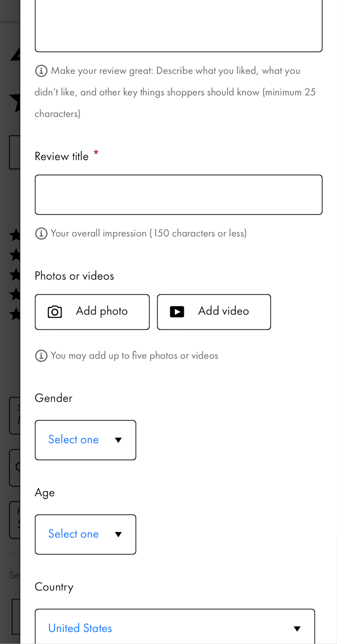Click info icon beside 'Make your review great'
Viewport: 337px width, 644px height.
(41, 71)
